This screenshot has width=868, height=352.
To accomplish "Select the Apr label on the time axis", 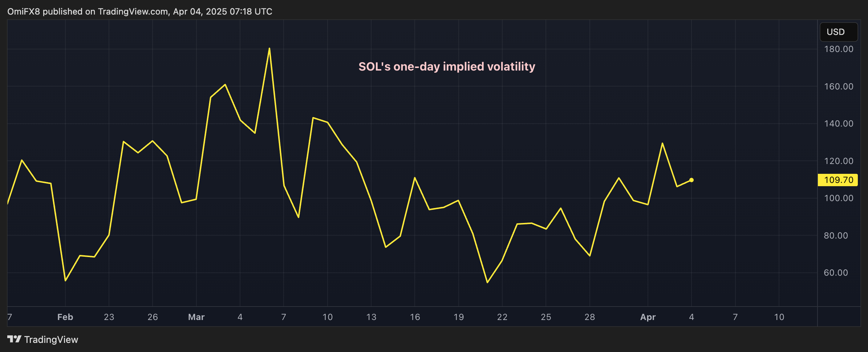I will pos(648,317).
